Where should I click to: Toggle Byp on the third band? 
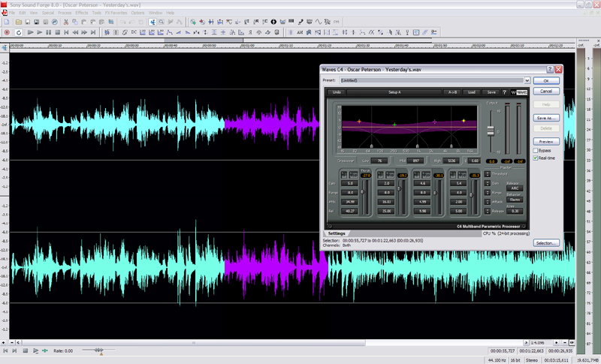tap(426, 176)
